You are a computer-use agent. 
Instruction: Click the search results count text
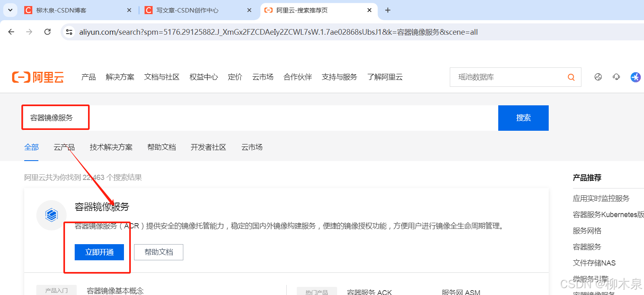pos(83,178)
